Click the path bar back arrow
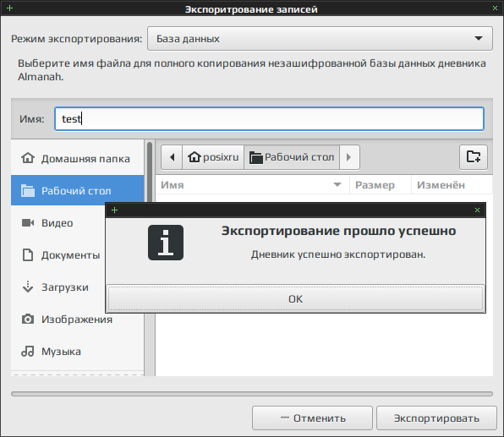The width and height of the screenshot is (504, 437). pyautogui.click(x=172, y=157)
